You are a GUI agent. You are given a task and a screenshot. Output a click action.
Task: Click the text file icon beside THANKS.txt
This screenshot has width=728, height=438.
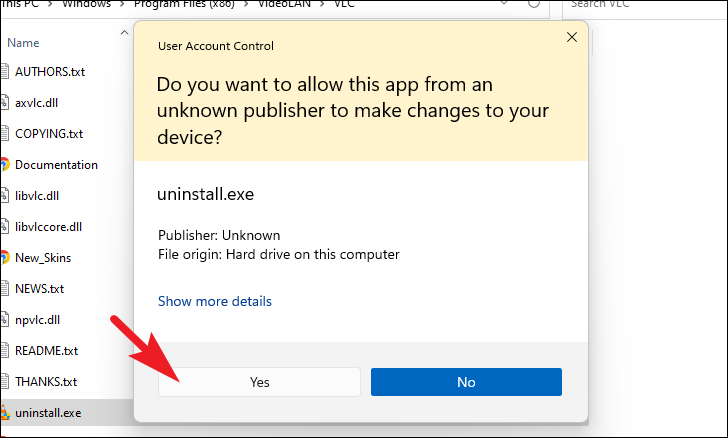(4, 382)
